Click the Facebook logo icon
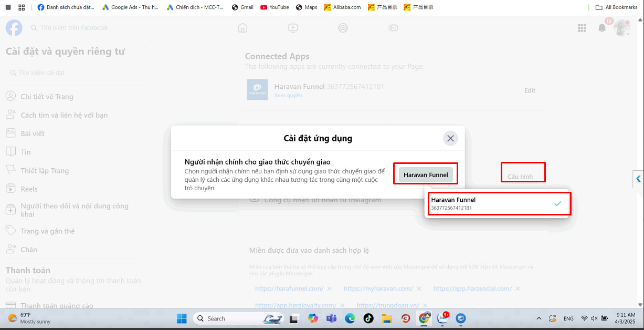 [14, 28]
